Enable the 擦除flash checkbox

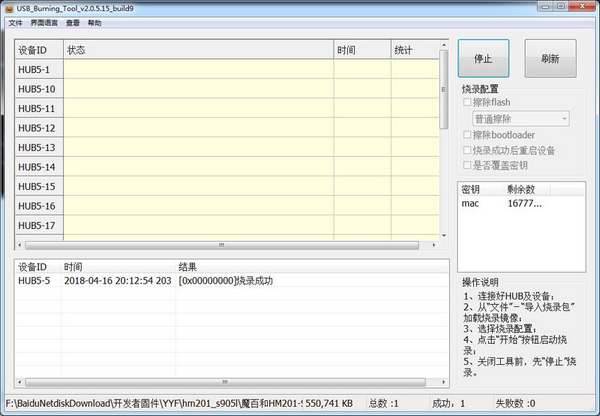point(467,102)
